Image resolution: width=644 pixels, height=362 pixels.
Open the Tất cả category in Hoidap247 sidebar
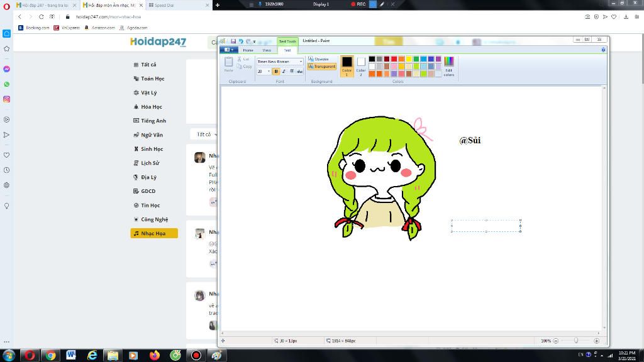145,65
